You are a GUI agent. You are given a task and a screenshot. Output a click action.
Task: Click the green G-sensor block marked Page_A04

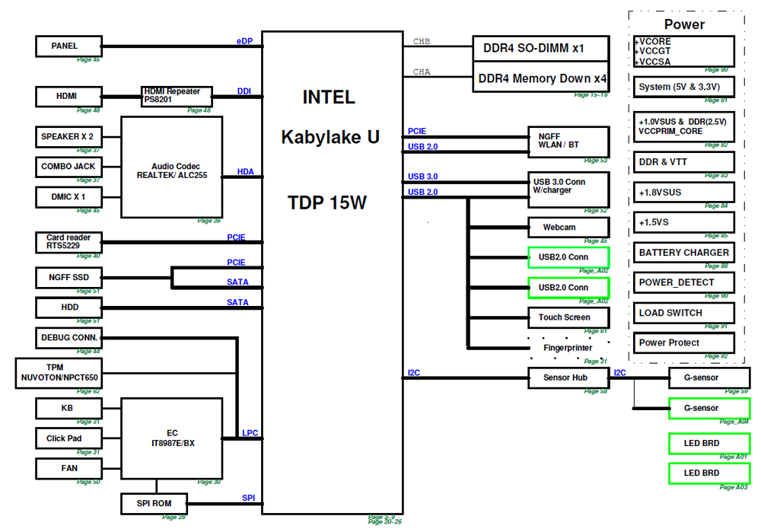[709, 409]
